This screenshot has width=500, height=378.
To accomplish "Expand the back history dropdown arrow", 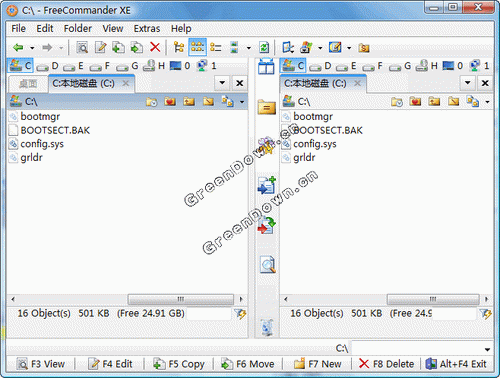I will [32, 48].
